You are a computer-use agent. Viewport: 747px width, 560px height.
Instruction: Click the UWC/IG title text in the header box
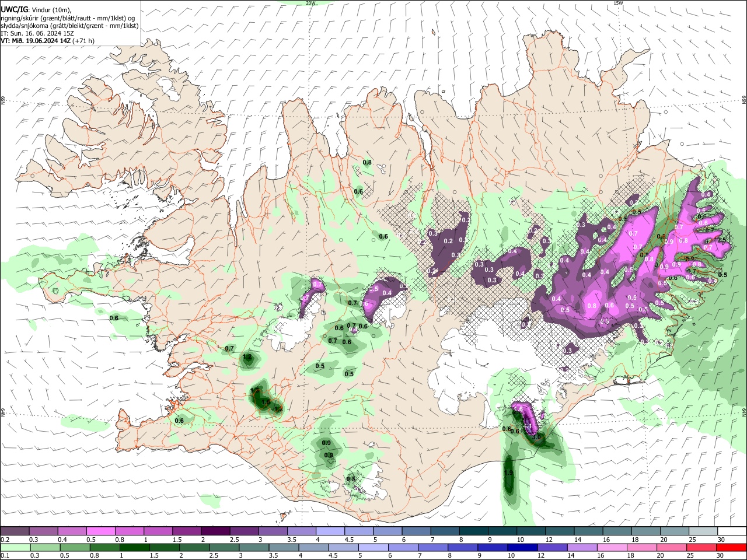[14, 10]
